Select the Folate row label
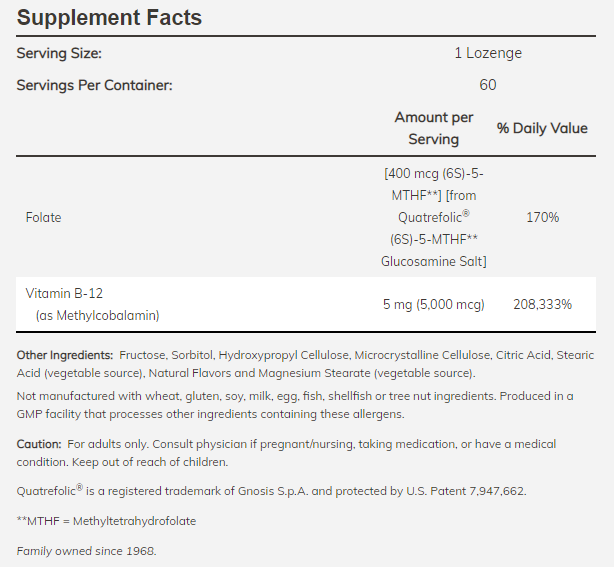This screenshot has width=614, height=567. point(44,217)
